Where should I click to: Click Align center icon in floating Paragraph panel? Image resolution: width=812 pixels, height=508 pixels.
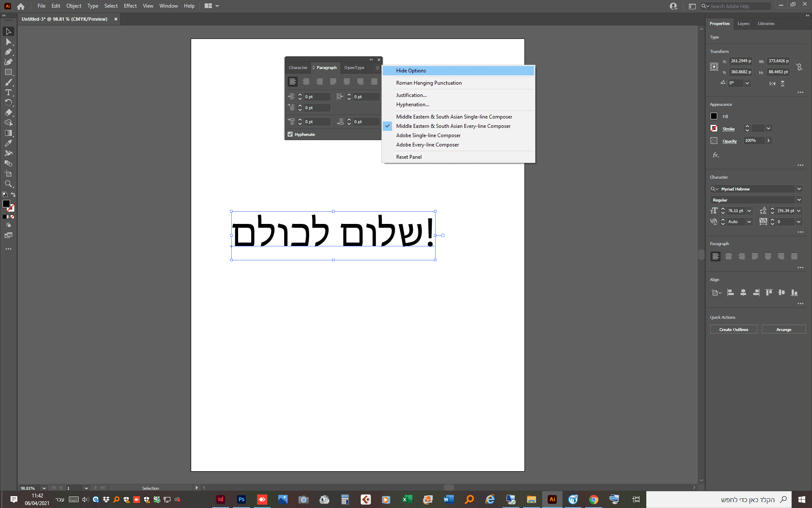[x=306, y=82]
